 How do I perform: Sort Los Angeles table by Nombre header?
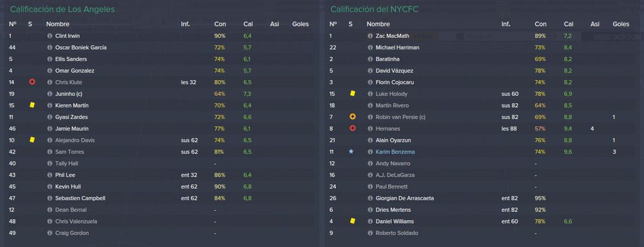point(57,25)
